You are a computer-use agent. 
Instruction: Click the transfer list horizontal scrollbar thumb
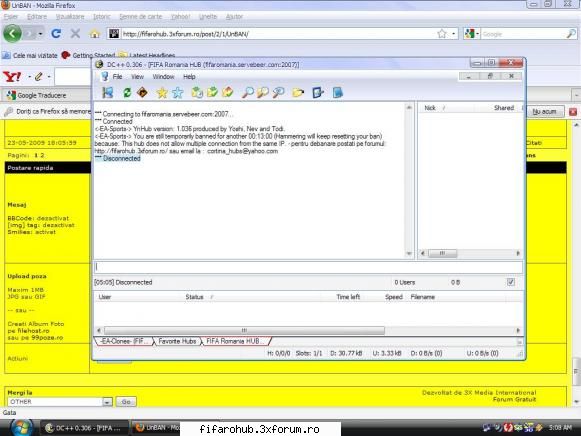tap(245, 330)
